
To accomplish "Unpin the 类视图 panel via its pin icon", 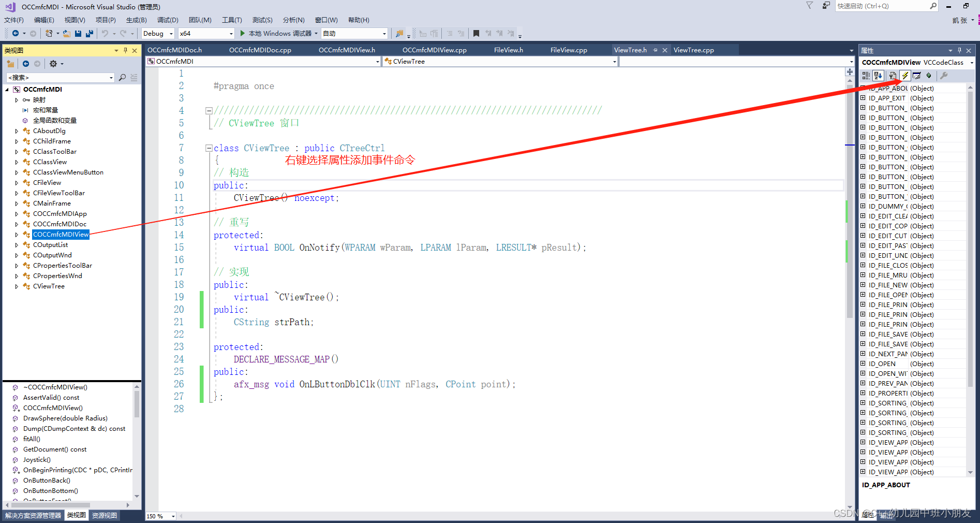I will 125,50.
